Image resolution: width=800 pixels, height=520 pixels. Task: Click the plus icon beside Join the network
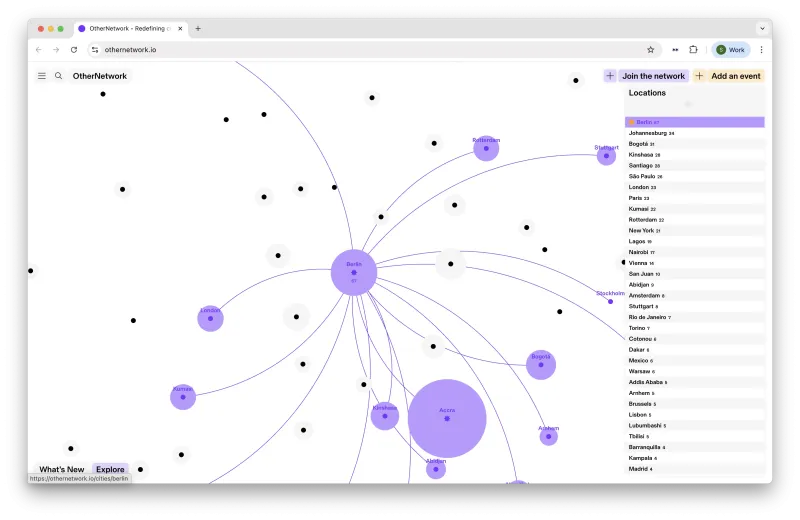(610, 76)
